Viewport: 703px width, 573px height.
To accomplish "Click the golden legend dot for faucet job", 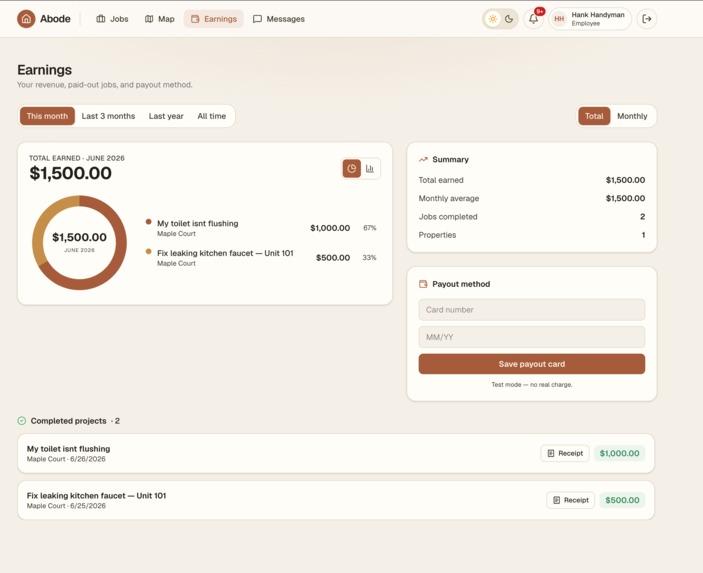I will (x=148, y=251).
